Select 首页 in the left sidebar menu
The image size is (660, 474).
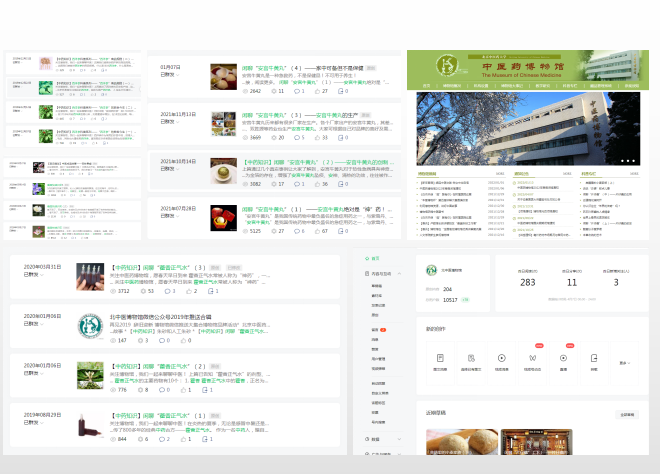[x=376, y=257]
